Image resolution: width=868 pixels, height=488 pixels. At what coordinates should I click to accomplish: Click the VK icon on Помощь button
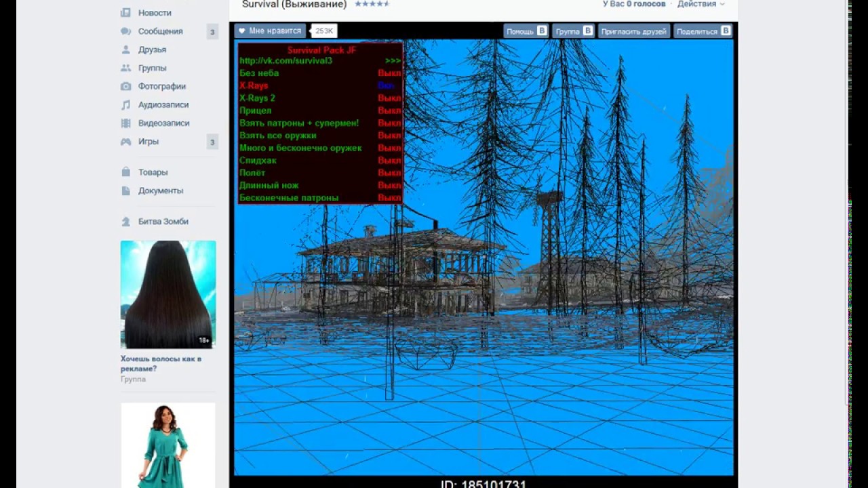[542, 30]
